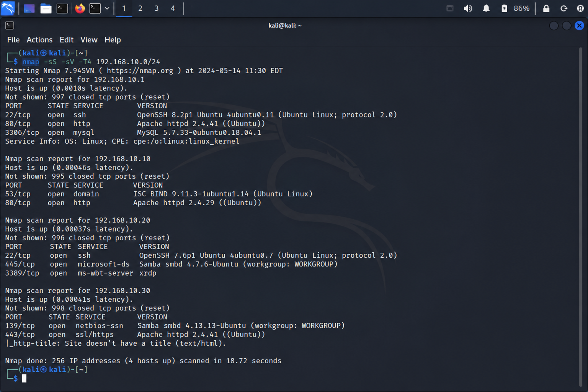Close the kali terminal window
The width and height of the screenshot is (588, 392).
click(x=579, y=26)
